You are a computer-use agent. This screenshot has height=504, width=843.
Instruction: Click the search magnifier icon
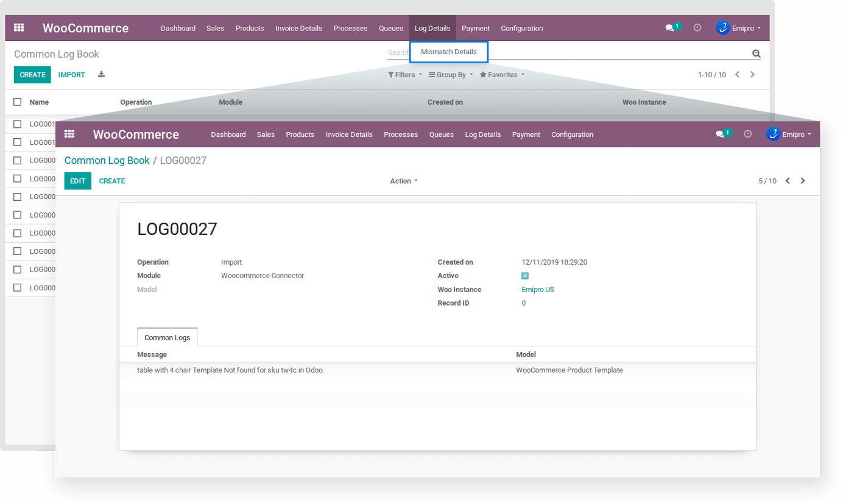click(756, 54)
